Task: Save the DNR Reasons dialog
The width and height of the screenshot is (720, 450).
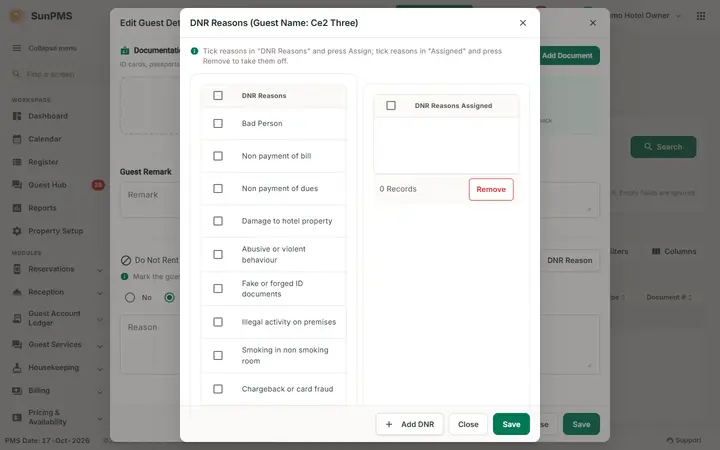Action: point(511,424)
